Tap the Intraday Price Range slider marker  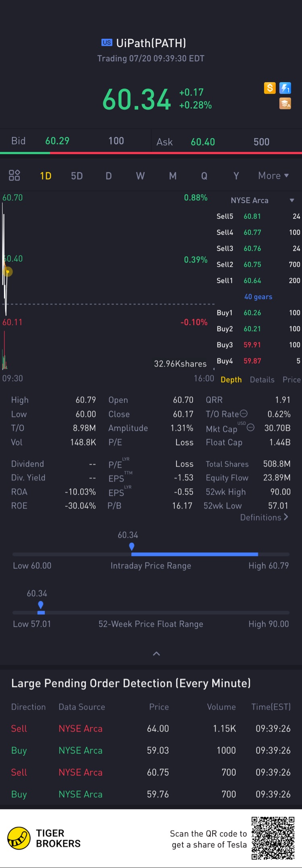point(132,547)
